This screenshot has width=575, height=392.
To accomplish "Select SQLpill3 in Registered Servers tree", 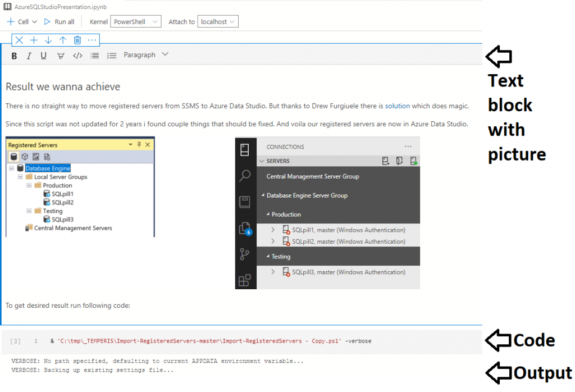I will pyautogui.click(x=62, y=219).
